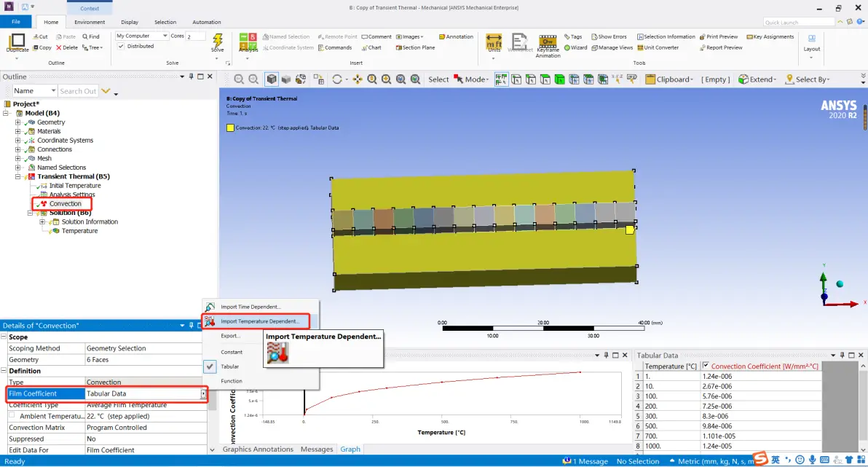Click the Commands button in Insert
This screenshot has height=467, width=868.
tap(335, 47)
